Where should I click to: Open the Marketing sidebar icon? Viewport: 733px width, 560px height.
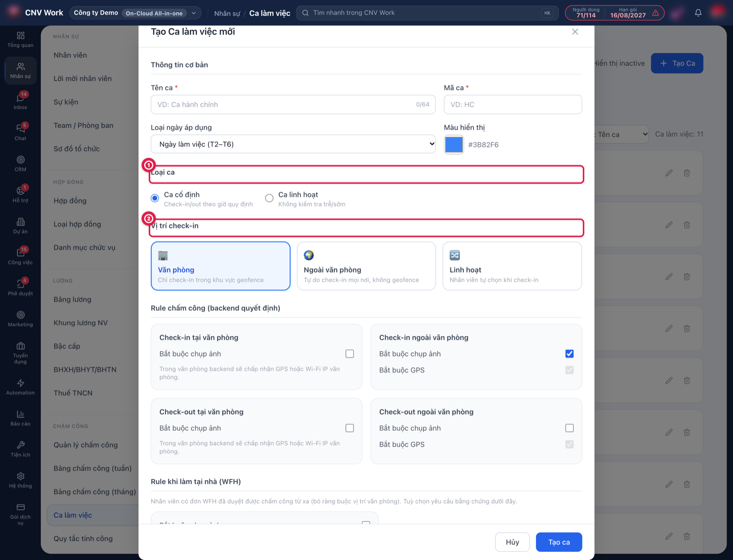(20, 319)
